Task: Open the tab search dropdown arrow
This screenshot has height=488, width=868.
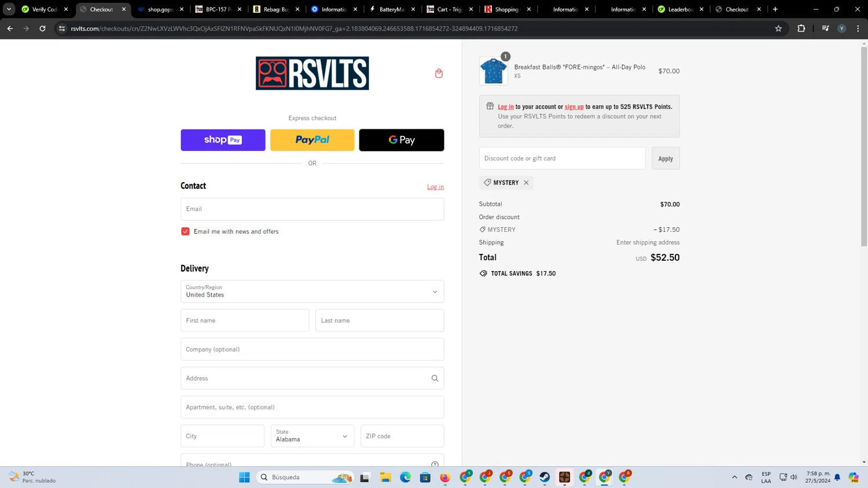Action: coord(9,9)
